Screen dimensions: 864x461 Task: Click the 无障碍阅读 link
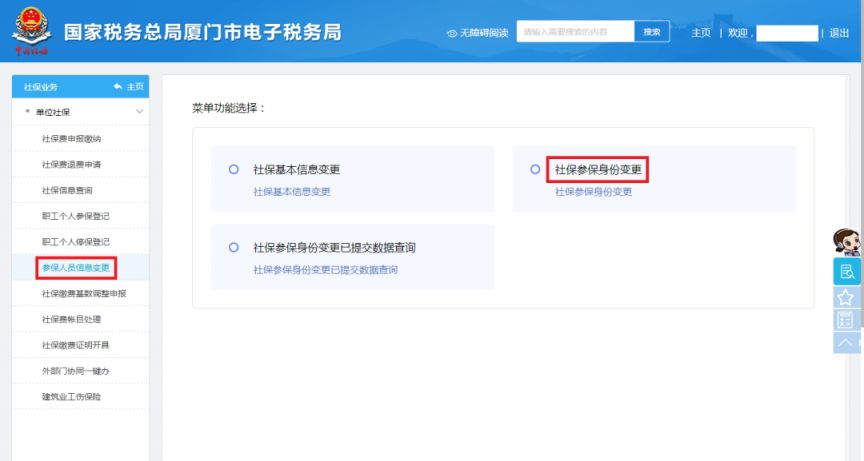(484, 34)
